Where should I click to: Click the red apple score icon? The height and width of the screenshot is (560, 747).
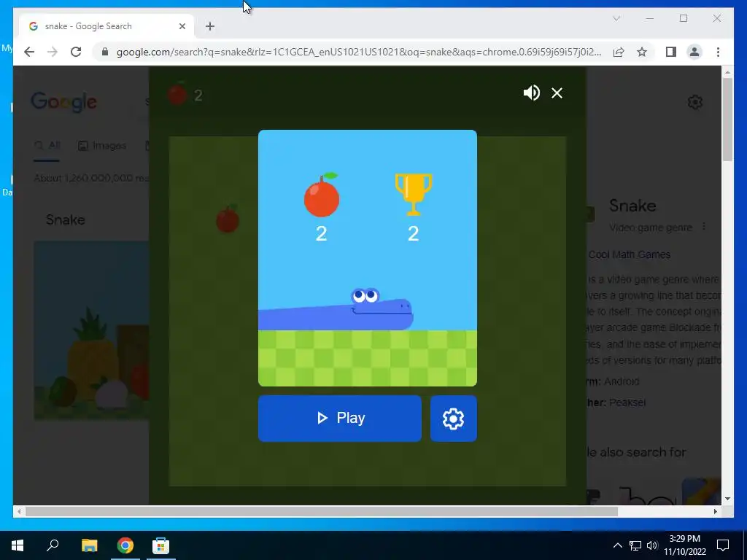click(322, 195)
